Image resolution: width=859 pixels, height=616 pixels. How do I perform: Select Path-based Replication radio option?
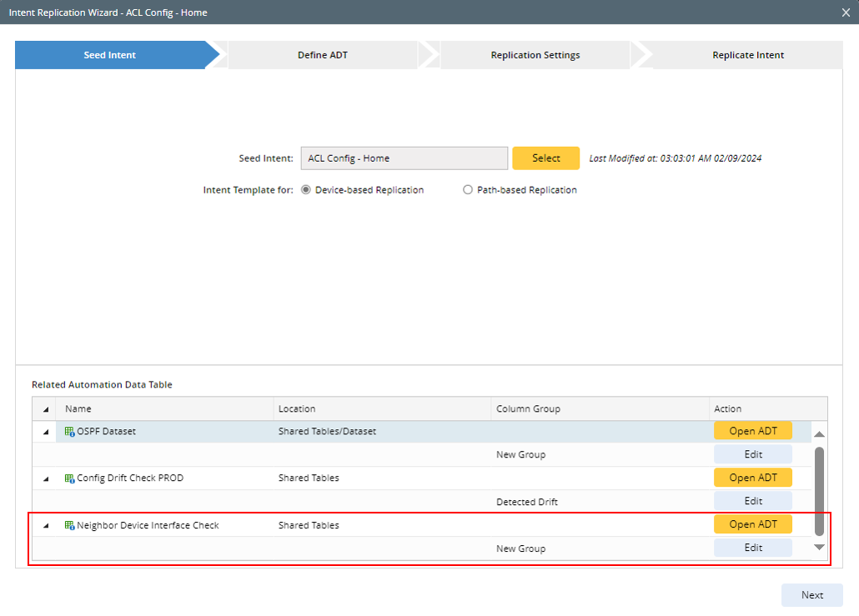tap(468, 190)
